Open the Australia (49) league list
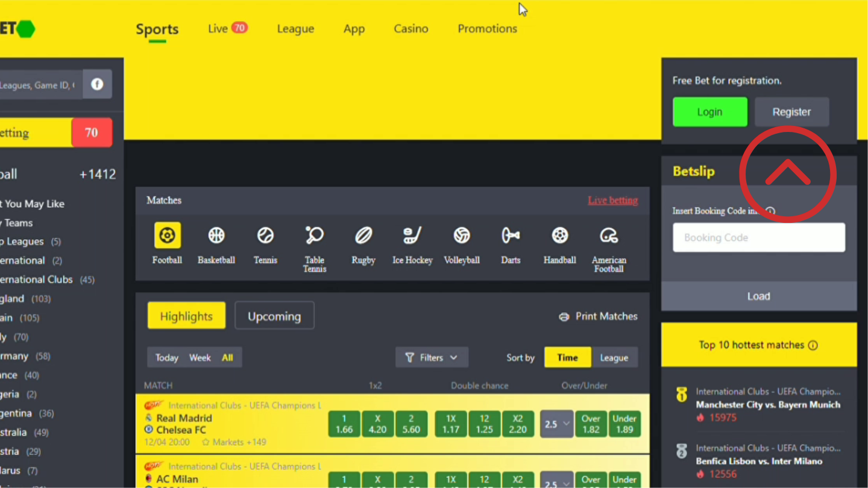 point(25,433)
